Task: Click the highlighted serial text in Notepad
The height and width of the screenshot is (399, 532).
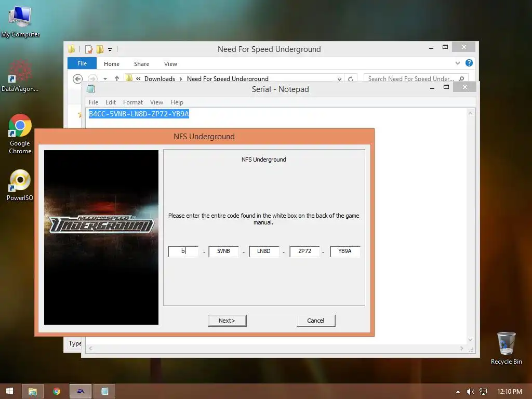Action: 139,114
